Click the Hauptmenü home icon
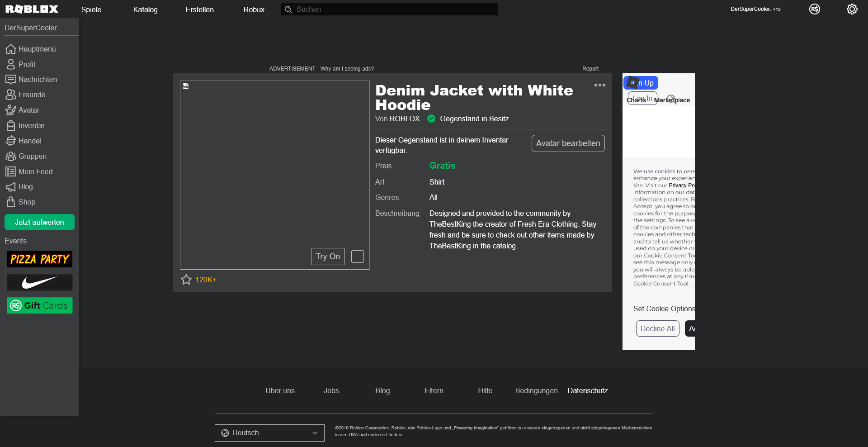 [11, 49]
